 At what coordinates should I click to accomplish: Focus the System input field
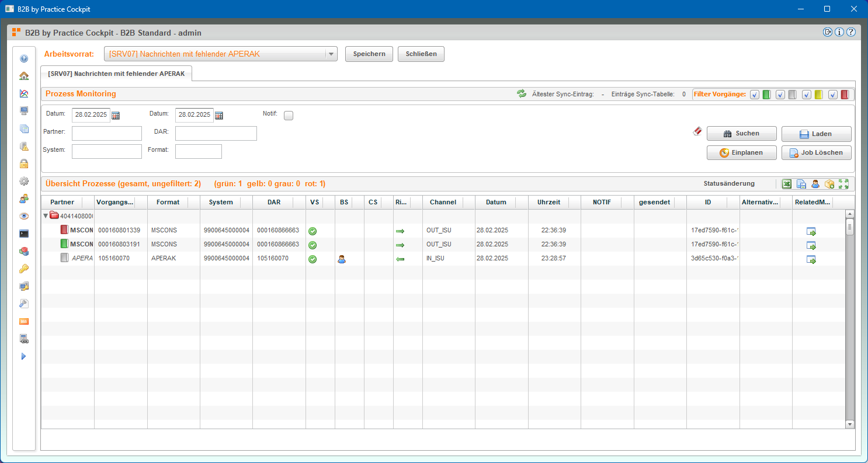107,152
